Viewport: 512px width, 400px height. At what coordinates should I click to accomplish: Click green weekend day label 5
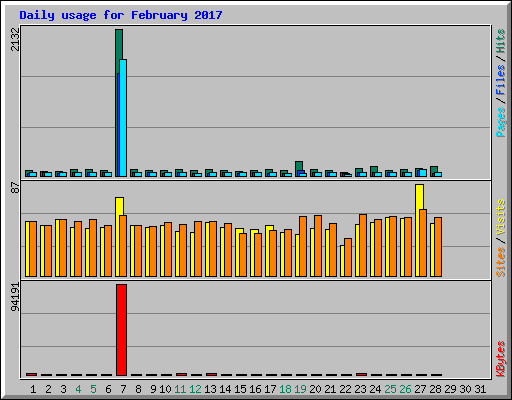click(x=93, y=389)
